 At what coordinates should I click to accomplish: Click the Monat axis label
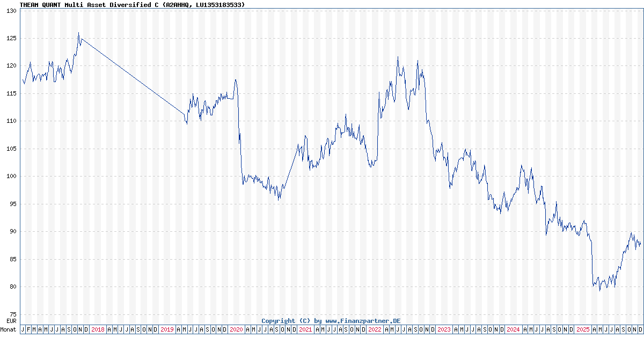(x=8, y=330)
